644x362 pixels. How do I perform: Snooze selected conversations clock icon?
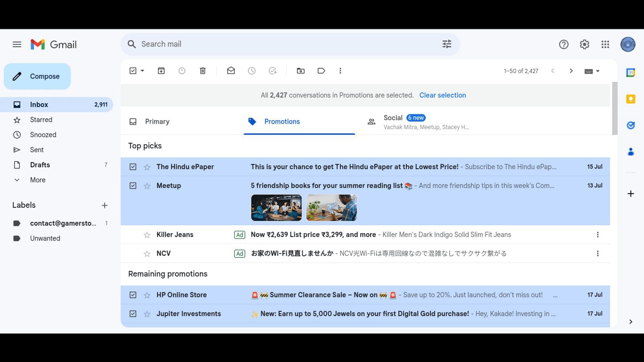[x=252, y=71]
